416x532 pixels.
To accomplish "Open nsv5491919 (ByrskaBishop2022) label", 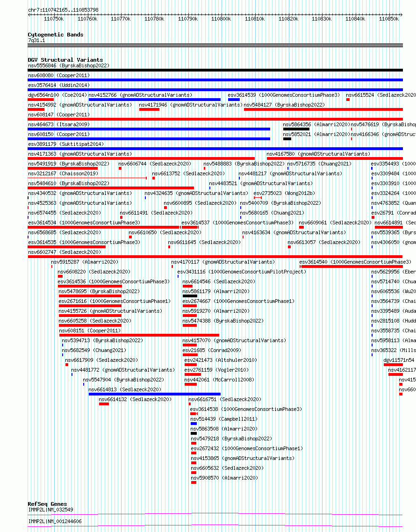I will click(69, 164).
